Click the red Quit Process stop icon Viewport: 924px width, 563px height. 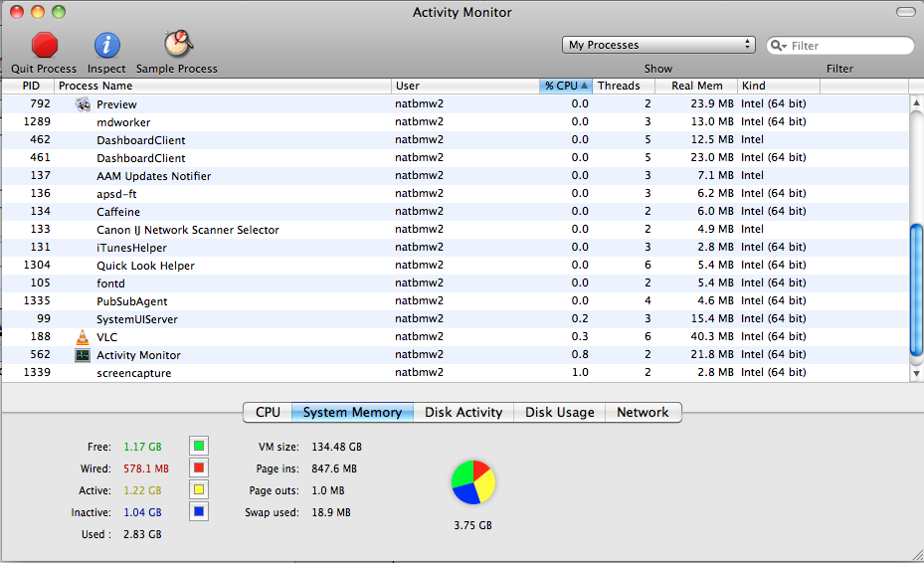click(44, 45)
